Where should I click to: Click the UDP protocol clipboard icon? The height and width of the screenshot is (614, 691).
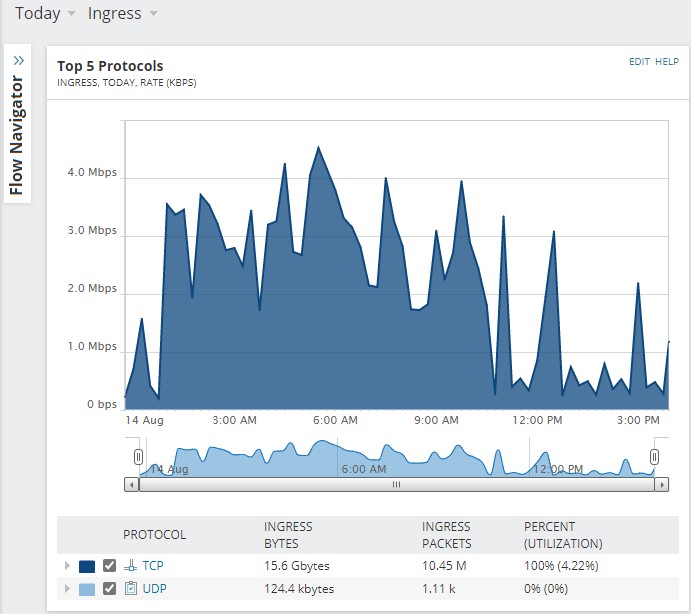click(131, 588)
